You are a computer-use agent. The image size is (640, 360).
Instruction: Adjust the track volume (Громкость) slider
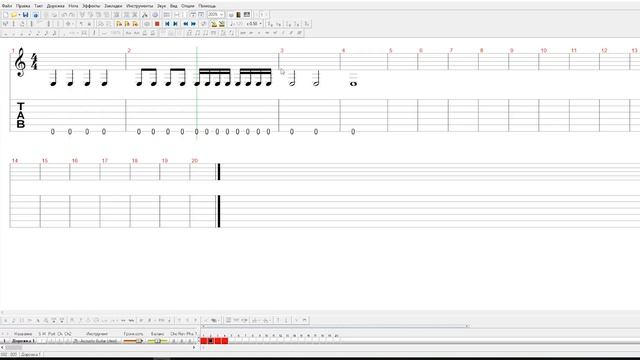[x=133, y=341]
